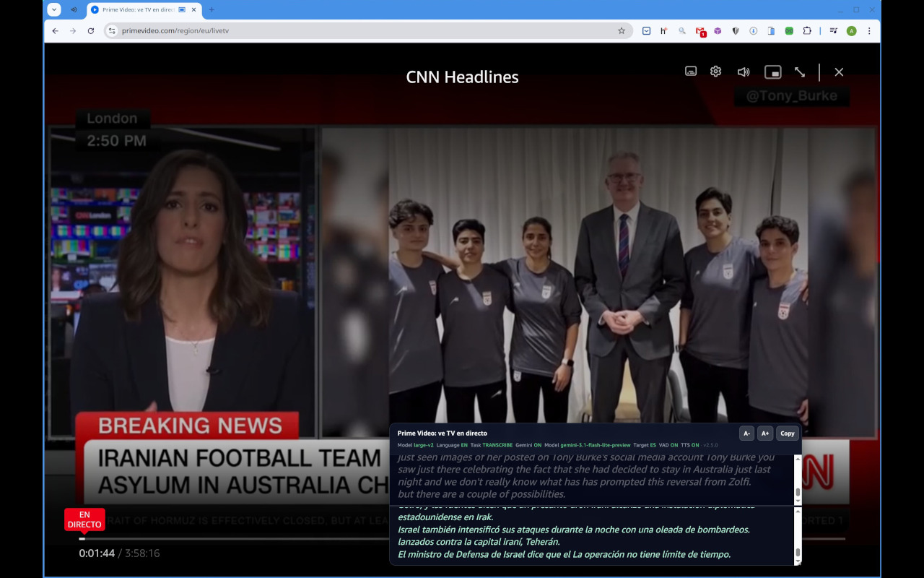Open the media control playlist icon
The image size is (924, 578).
pos(834,31)
